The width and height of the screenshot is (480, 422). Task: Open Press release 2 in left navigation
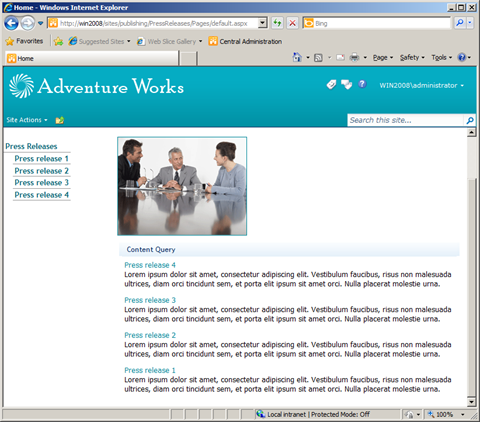tap(42, 171)
